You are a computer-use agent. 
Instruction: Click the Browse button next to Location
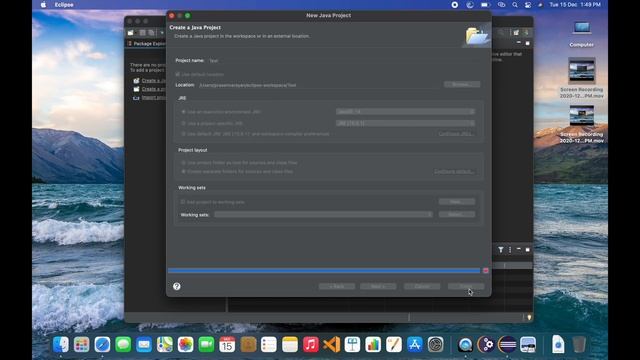(x=462, y=84)
